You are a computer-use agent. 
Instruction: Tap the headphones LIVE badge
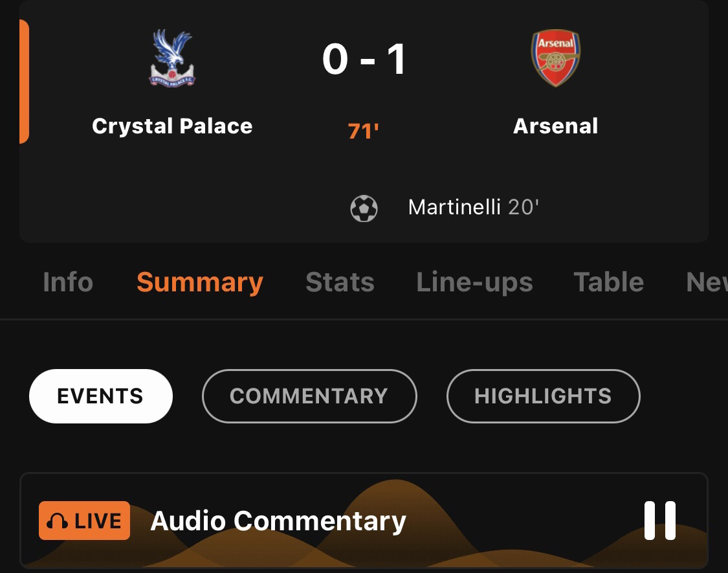84,521
